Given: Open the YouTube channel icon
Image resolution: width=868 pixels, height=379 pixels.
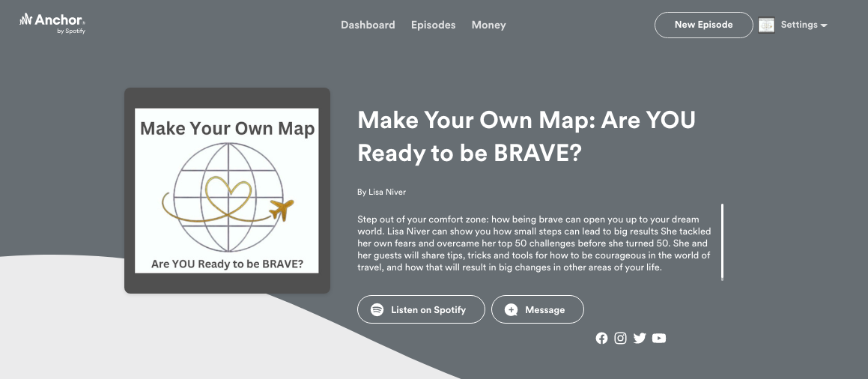Looking at the screenshot, I should 659,339.
